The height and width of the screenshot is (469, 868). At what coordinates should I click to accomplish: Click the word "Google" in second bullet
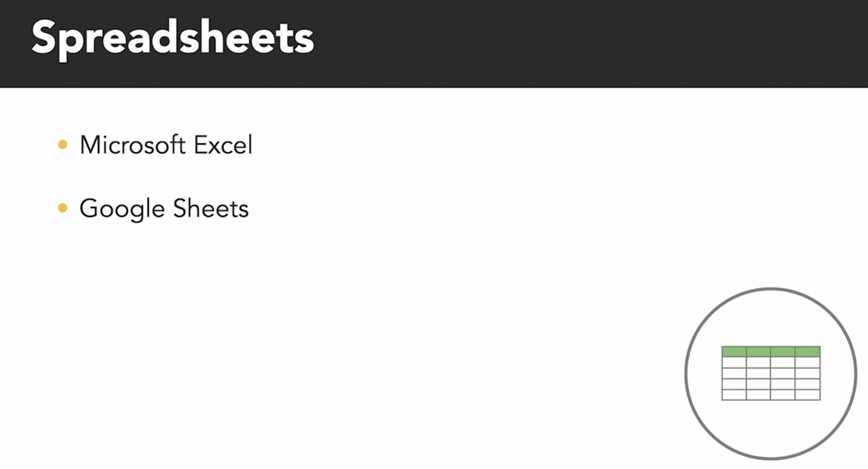coord(122,209)
